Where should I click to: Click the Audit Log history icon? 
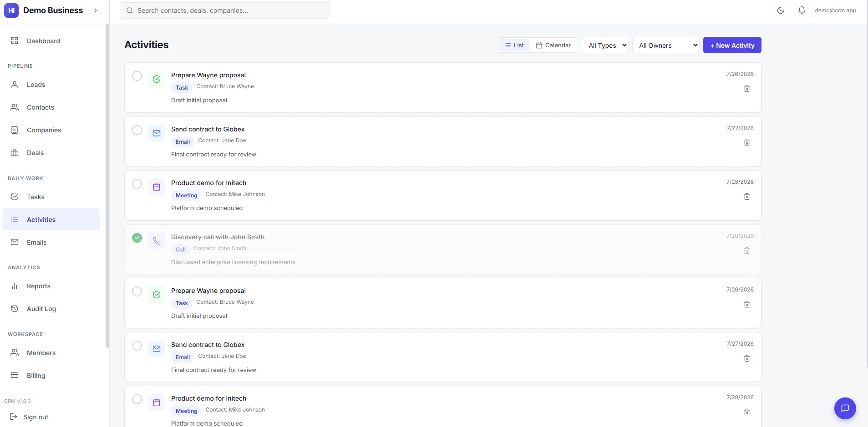pyautogui.click(x=15, y=309)
